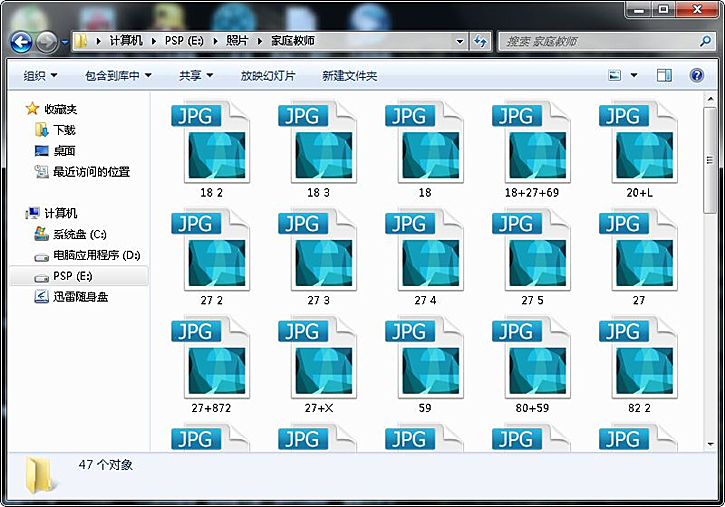Click the change view icon

[615, 75]
